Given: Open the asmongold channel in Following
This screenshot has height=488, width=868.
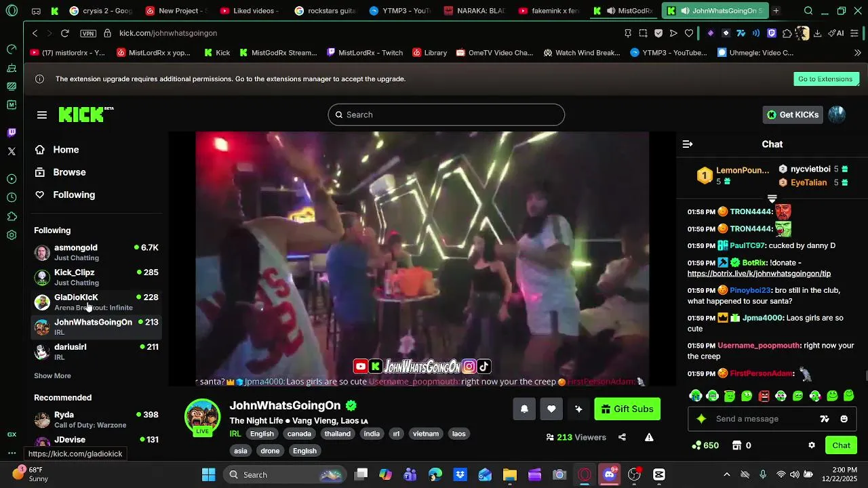Looking at the screenshot, I should point(96,252).
